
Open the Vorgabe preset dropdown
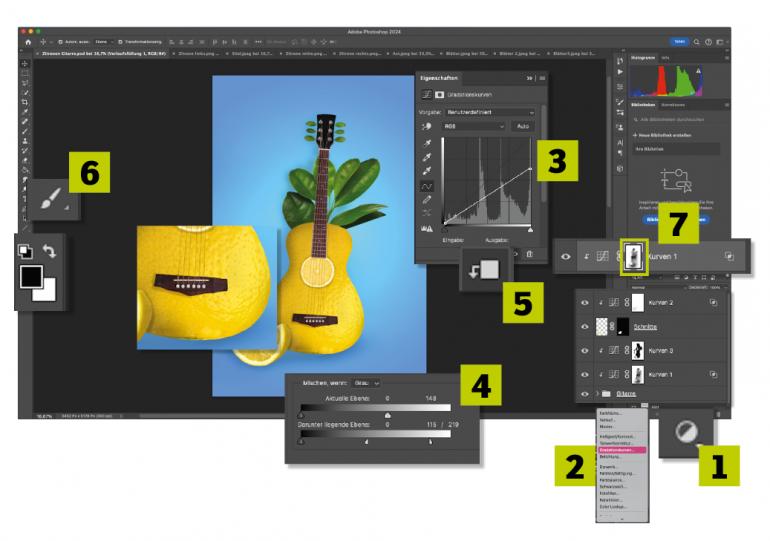(x=490, y=112)
